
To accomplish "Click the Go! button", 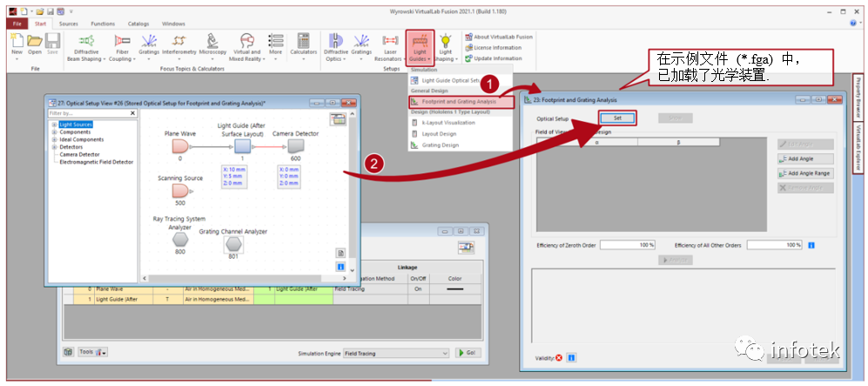I will (468, 354).
